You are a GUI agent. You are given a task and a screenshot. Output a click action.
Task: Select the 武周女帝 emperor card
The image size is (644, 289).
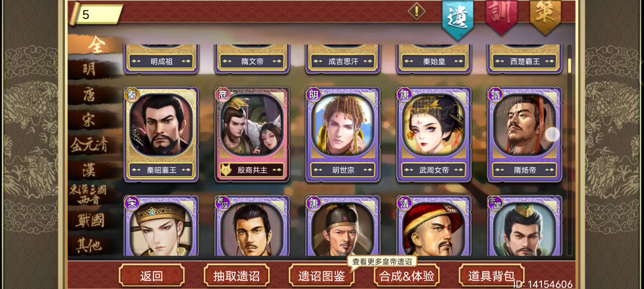(x=434, y=134)
